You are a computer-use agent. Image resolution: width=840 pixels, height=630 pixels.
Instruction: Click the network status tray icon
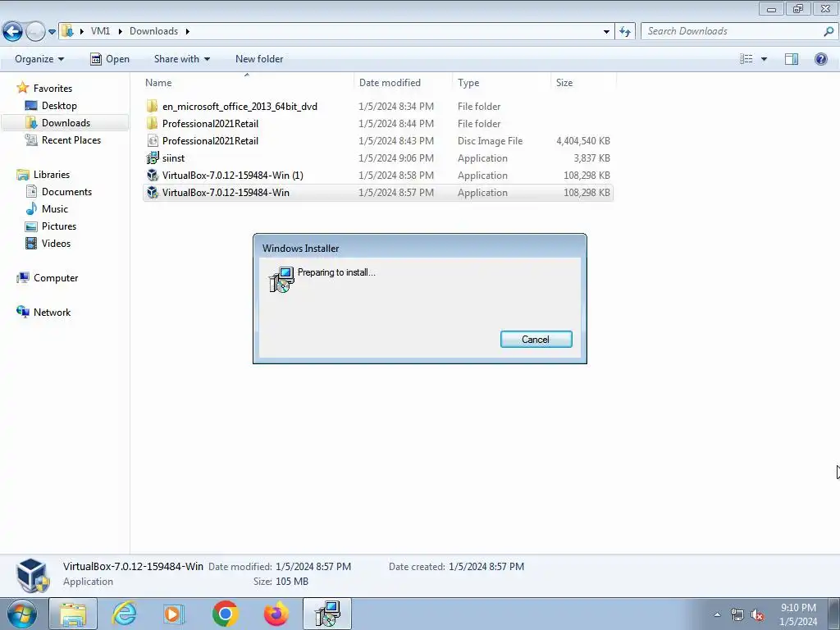tap(737, 615)
